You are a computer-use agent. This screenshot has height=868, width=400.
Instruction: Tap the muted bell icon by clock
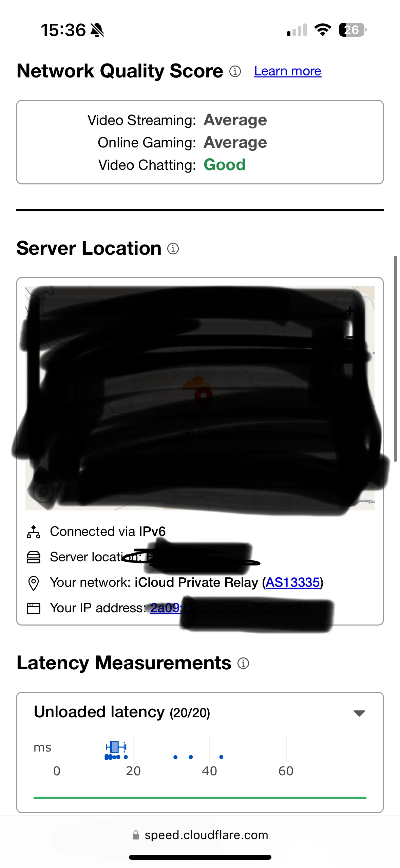pos(97,30)
